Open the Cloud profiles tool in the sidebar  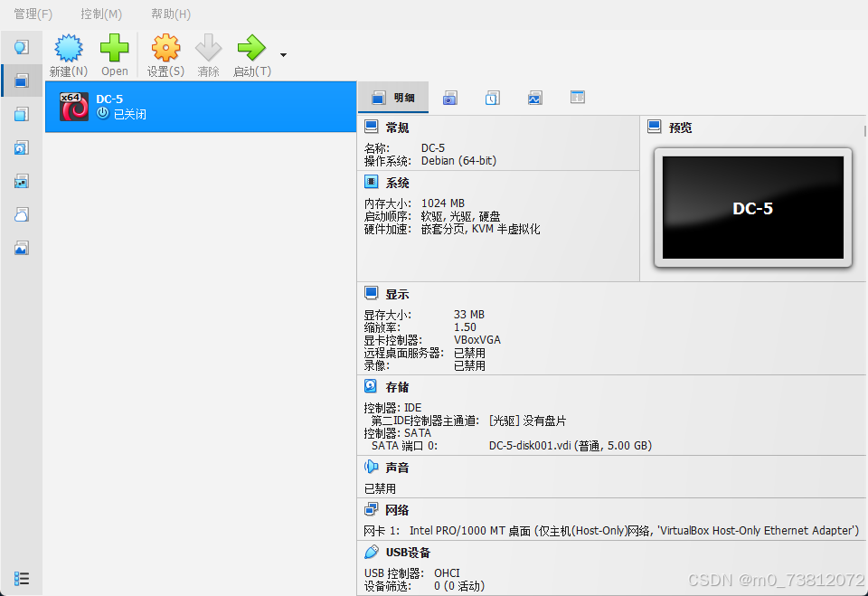coord(21,215)
